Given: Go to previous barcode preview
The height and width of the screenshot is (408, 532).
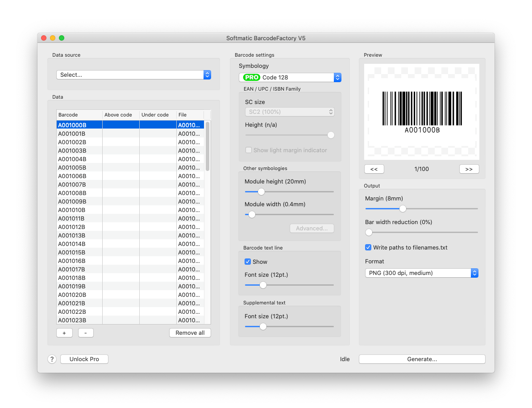Looking at the screenshot, I should tap(374, 169).
